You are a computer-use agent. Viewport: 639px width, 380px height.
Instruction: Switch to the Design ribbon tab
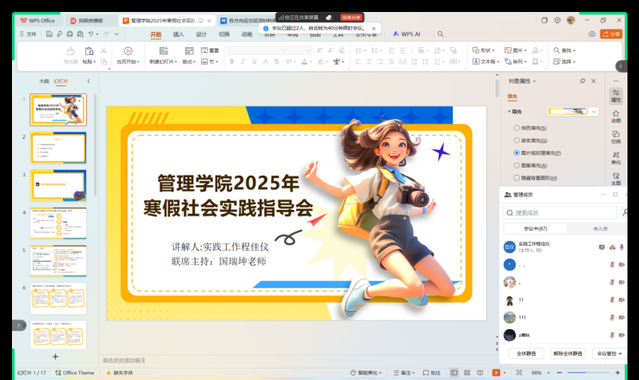click(201, 34)
